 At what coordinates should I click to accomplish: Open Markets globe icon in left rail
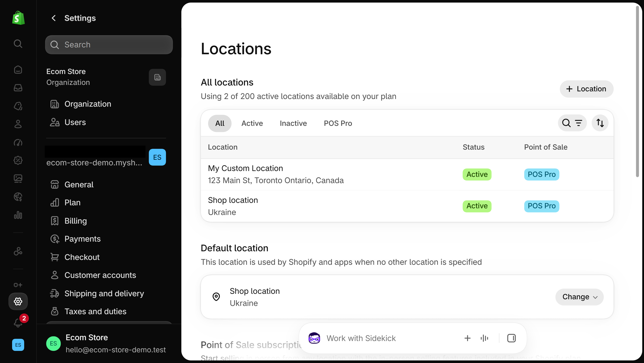point(18,197)
